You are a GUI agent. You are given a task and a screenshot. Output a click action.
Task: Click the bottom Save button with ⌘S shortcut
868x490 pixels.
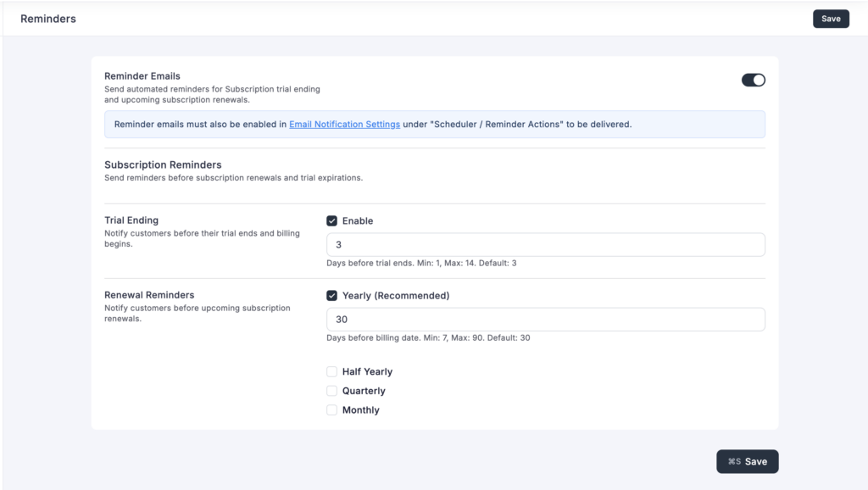[747, 461]
